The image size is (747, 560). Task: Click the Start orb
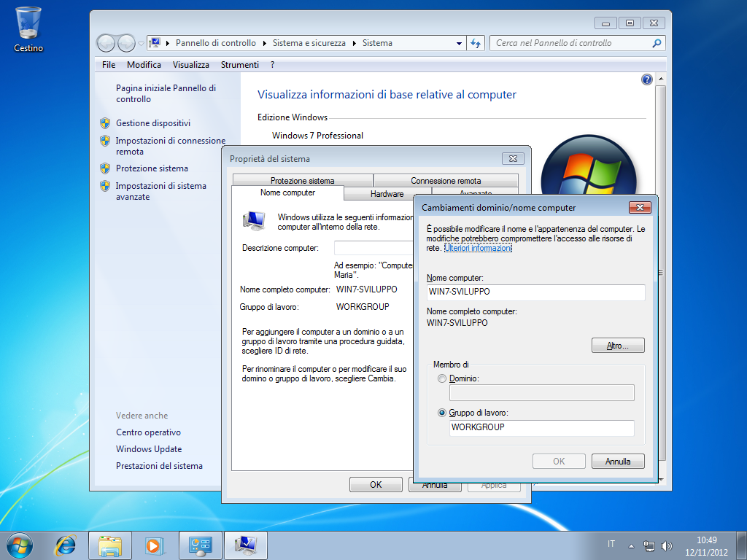pos(19,545)
